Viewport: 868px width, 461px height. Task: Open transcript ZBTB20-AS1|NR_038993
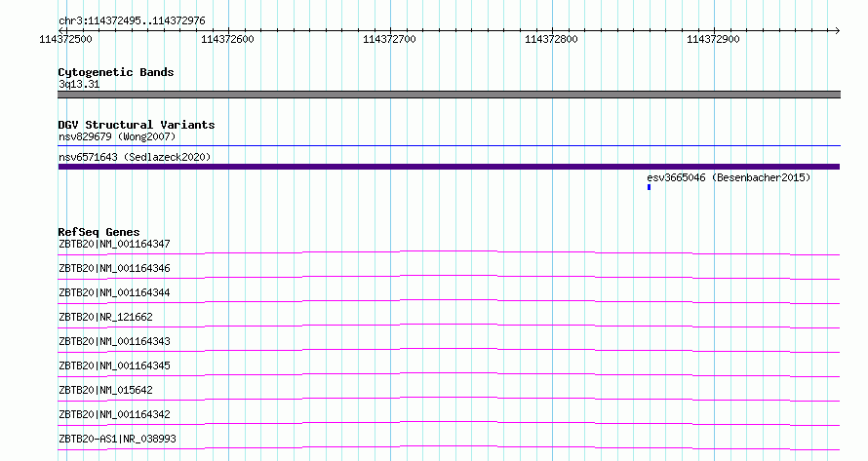[x=117, y=439]
